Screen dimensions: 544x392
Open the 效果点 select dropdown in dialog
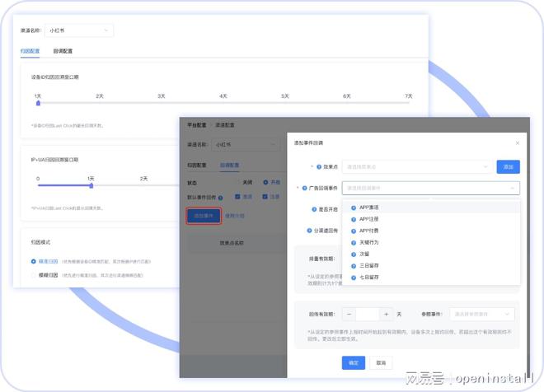(416, 166)
